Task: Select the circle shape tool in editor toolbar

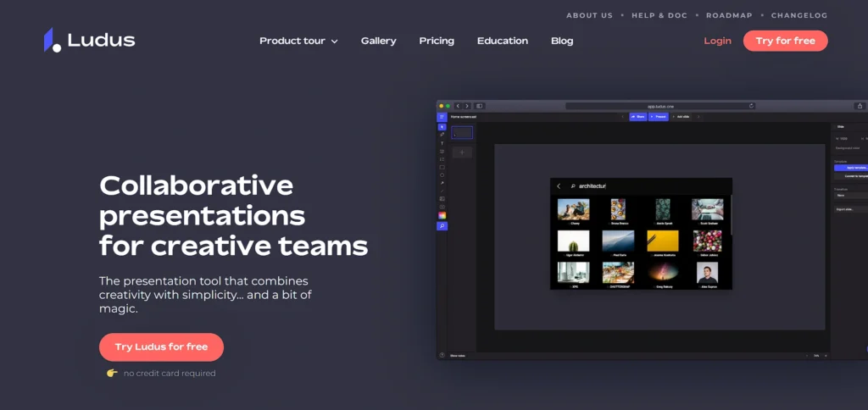Action: (x=442, y=175)
